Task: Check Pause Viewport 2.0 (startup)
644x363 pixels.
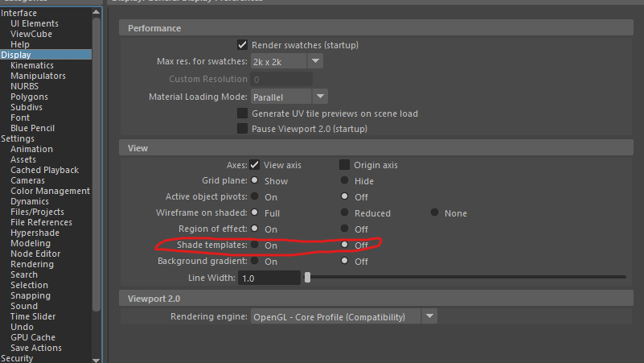Action: click(x=242, y=129)
